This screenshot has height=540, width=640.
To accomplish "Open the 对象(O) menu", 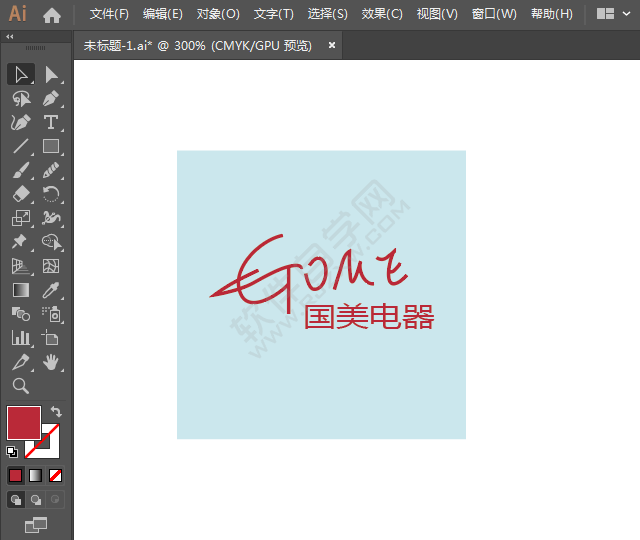I will click(x=218, y=14).
